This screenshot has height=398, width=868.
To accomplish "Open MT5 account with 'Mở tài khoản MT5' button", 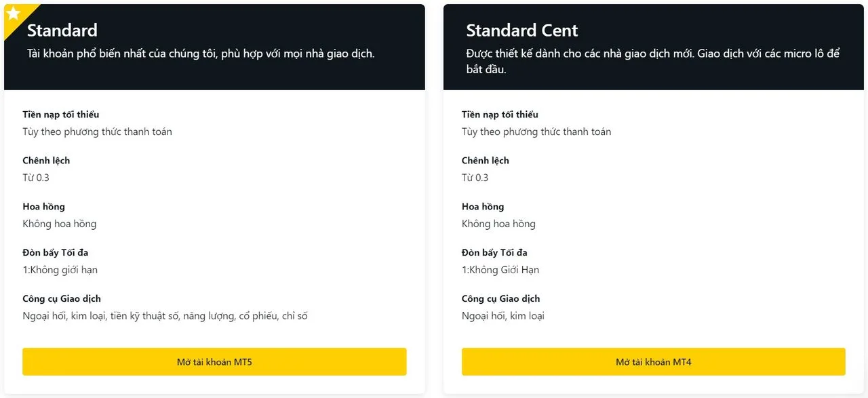I will 214,362.
